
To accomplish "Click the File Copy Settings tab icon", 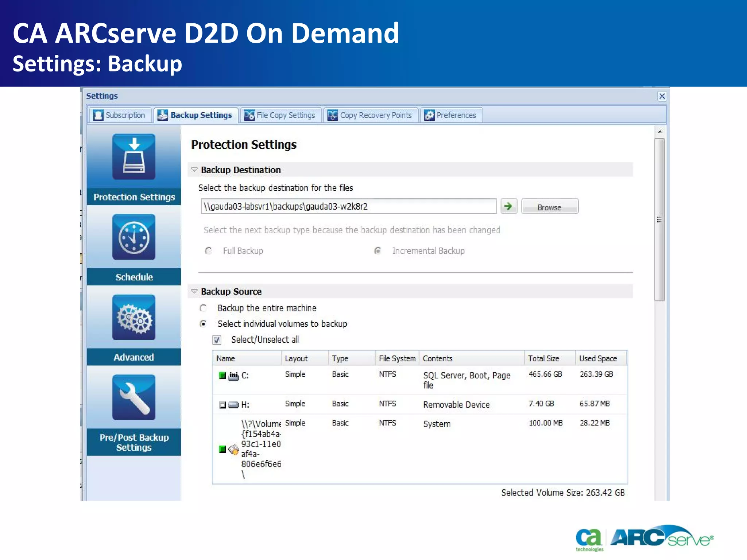I will point(249,115).
